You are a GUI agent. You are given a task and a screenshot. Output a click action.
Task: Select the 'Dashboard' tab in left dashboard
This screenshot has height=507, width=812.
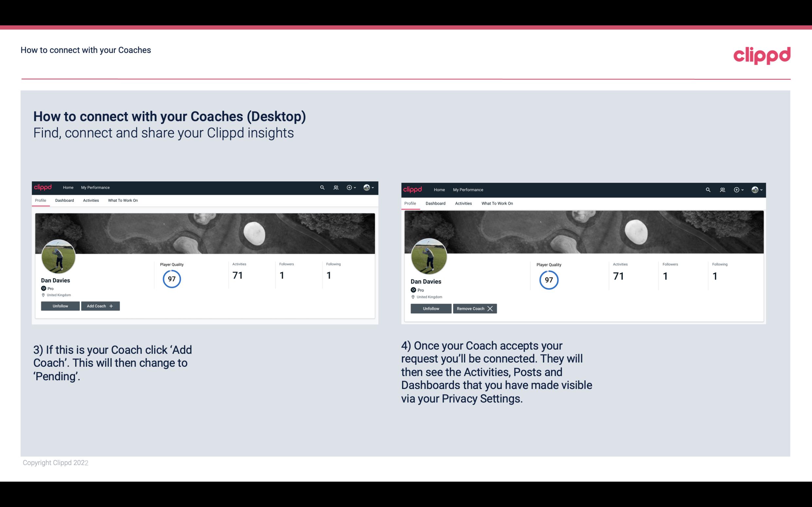tap(64, 200)
